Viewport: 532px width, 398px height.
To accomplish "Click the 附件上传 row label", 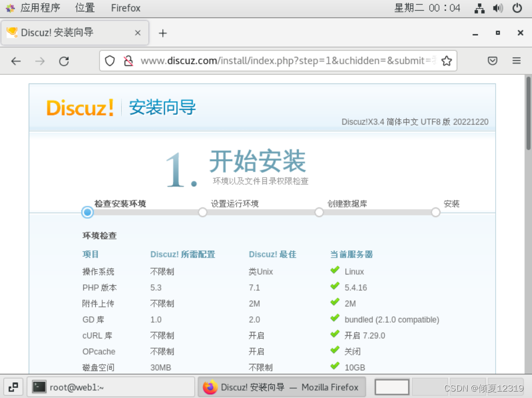I will [x=98, y=304].
